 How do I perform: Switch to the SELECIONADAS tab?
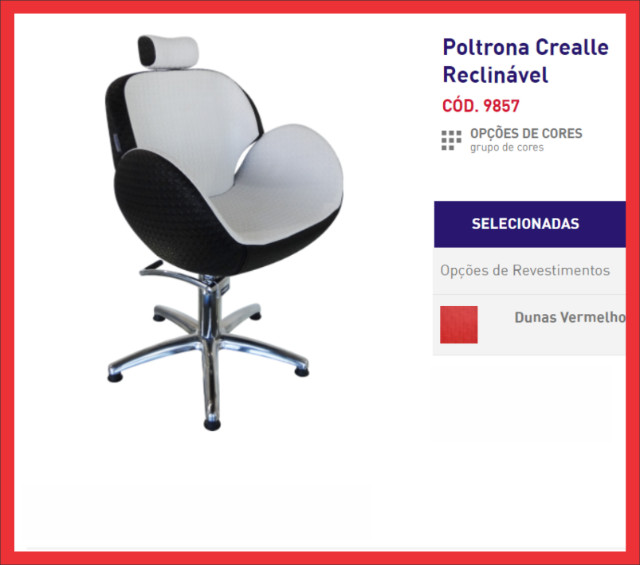[x=529, y=224]
